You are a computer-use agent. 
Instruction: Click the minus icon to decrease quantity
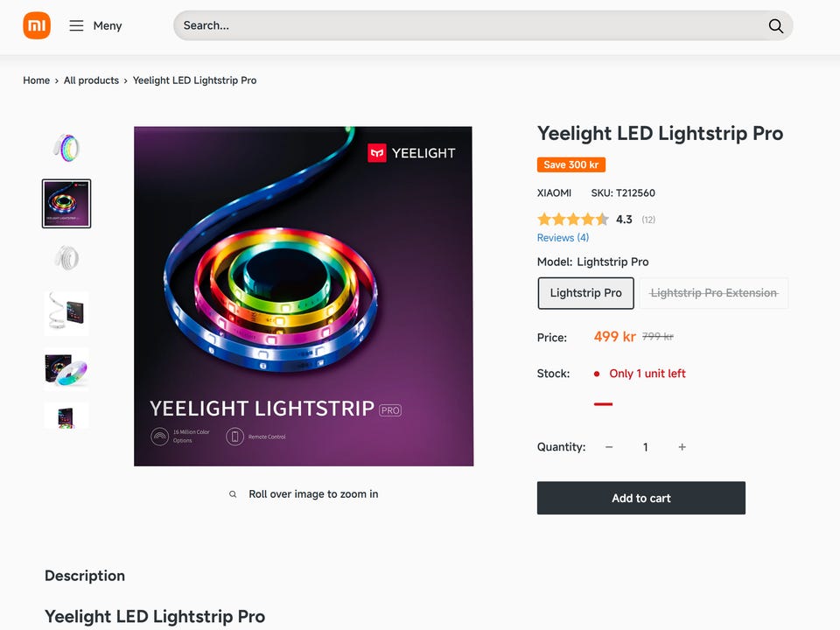pyautogui.click(x=609, y=447)
